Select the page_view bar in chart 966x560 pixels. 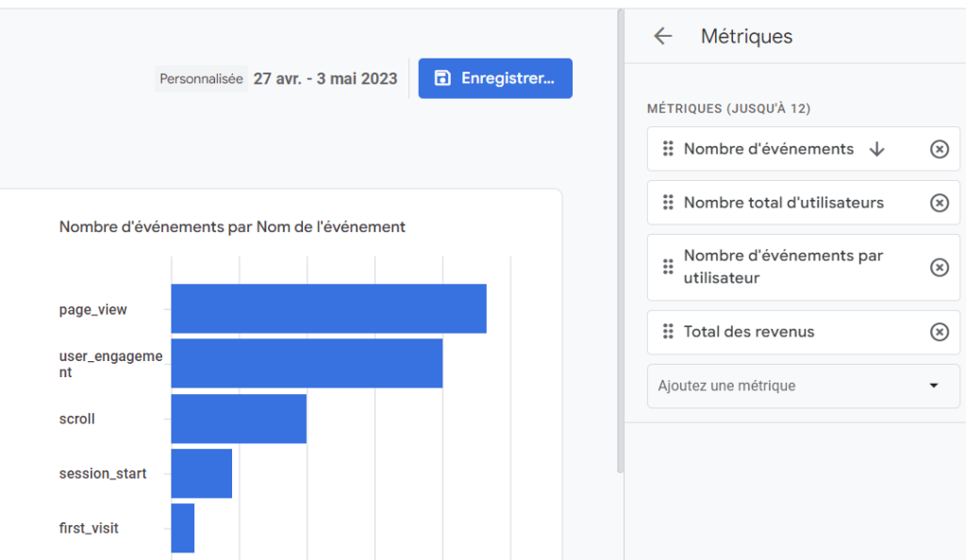329,308
